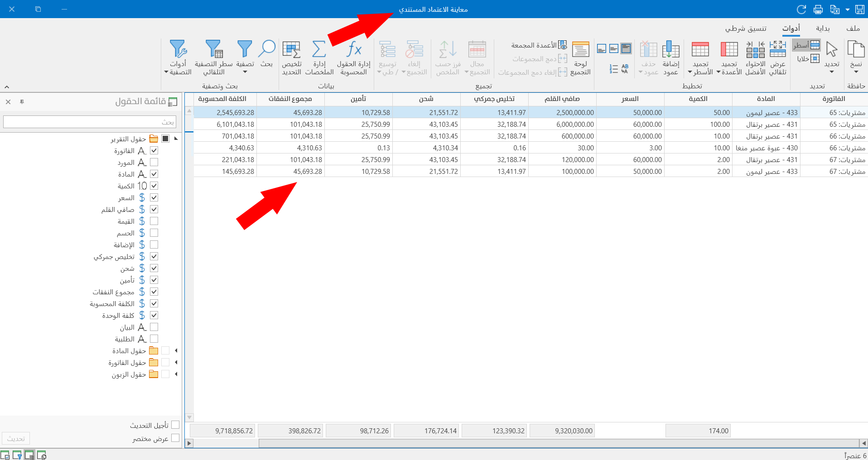Collapse the ribbon with chevron
This screenshot has height=460, width=868.
[x=7, y=86]
